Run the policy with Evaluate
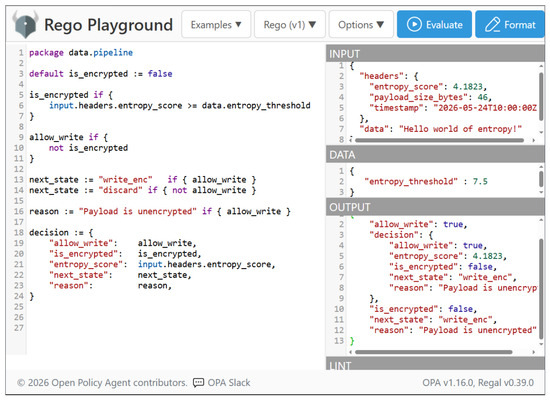 [x=434, y=25]
